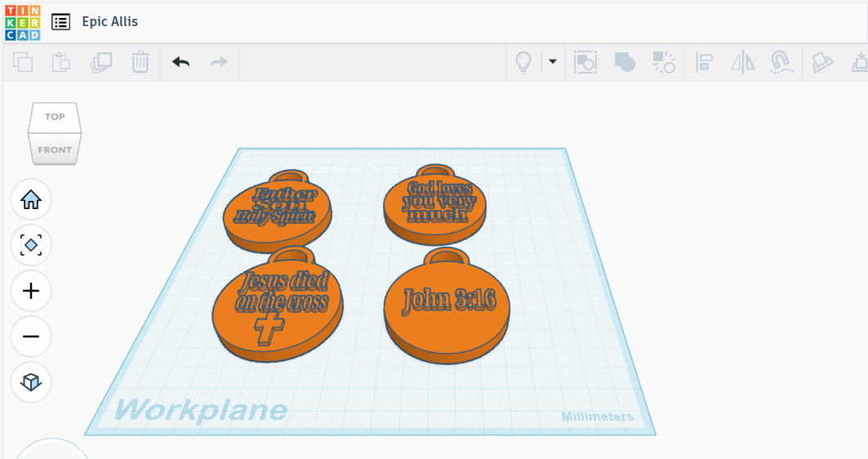Open the visibility dropdown arrow
Viewport: 868px width, 459px height.
click(553, 61)
